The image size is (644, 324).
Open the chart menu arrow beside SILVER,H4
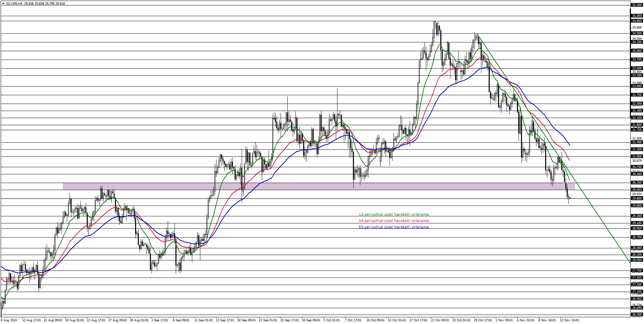tap(3, 3)
